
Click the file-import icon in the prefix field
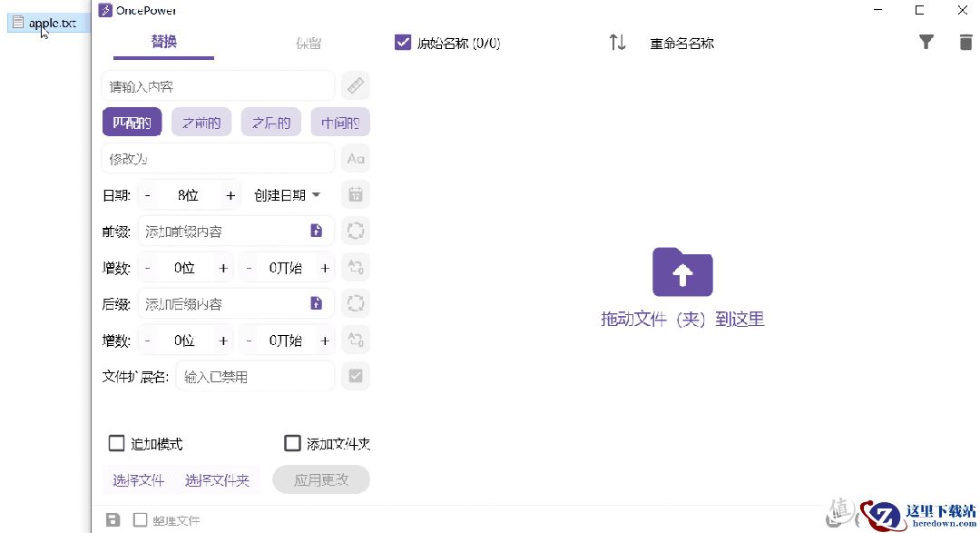[317, 231]
